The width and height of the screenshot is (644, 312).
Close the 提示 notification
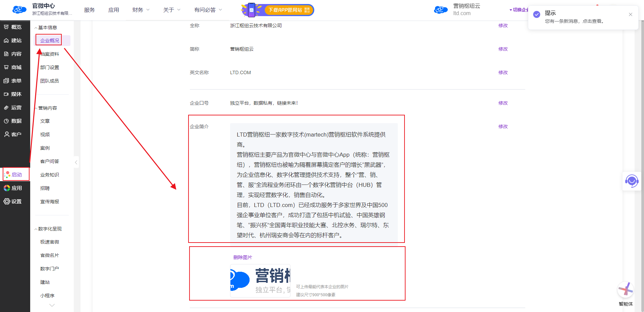(631, 14)
